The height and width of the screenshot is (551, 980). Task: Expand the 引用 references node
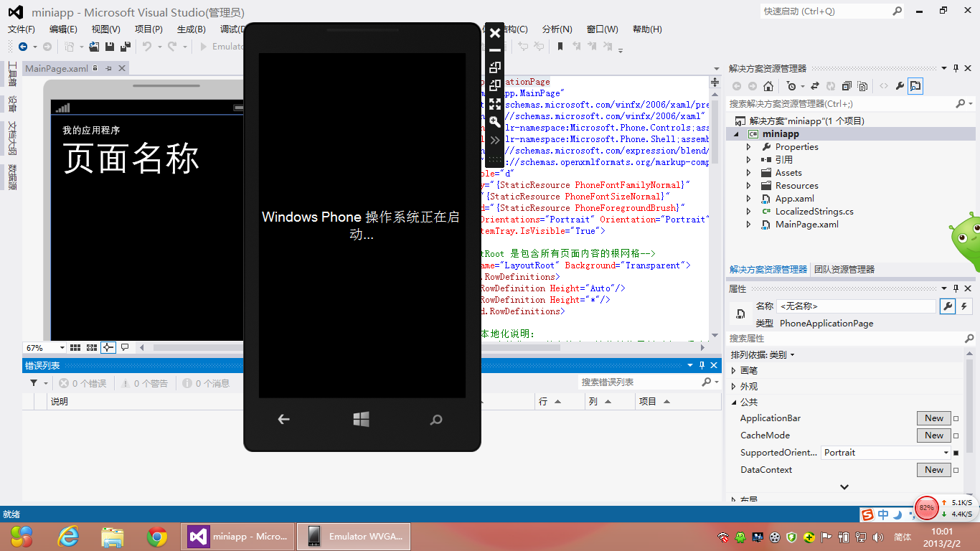click(x=749, y=160)
